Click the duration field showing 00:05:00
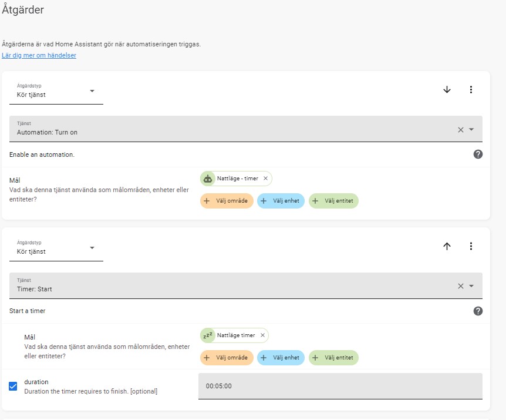This screenshot has height=420, width=506. coord(340,386)
